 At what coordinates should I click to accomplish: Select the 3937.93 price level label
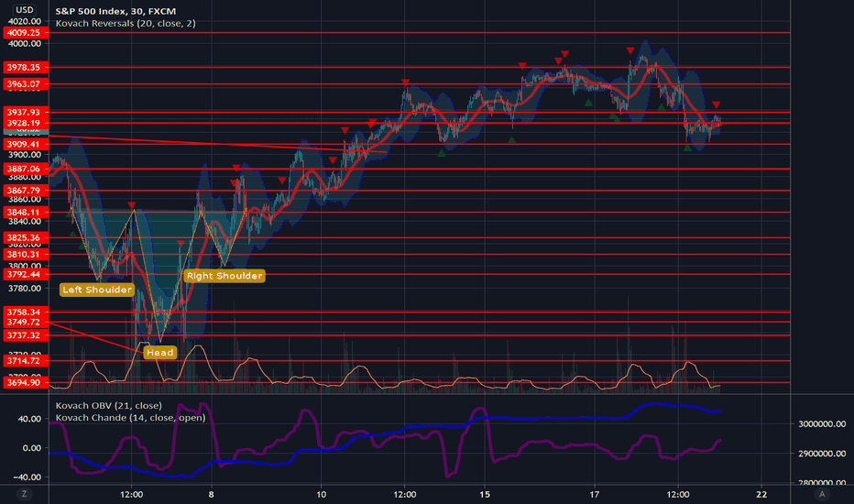[x=25, y=112]
